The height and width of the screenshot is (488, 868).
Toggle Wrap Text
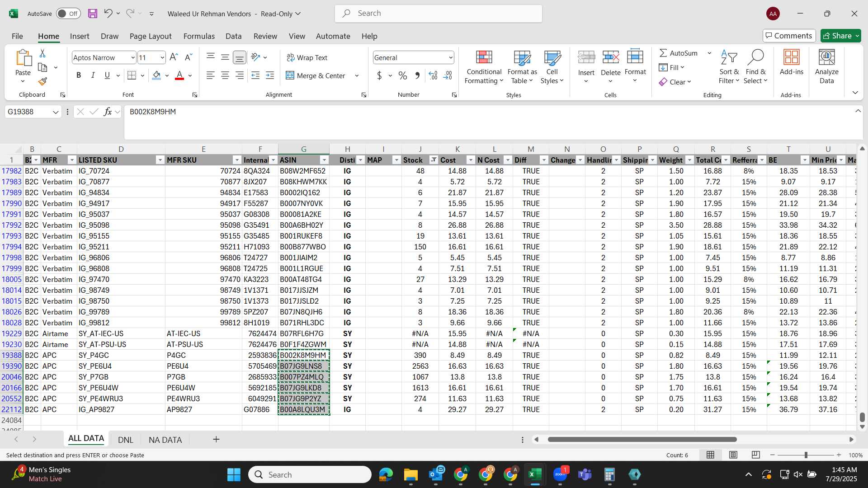[307, 57]
